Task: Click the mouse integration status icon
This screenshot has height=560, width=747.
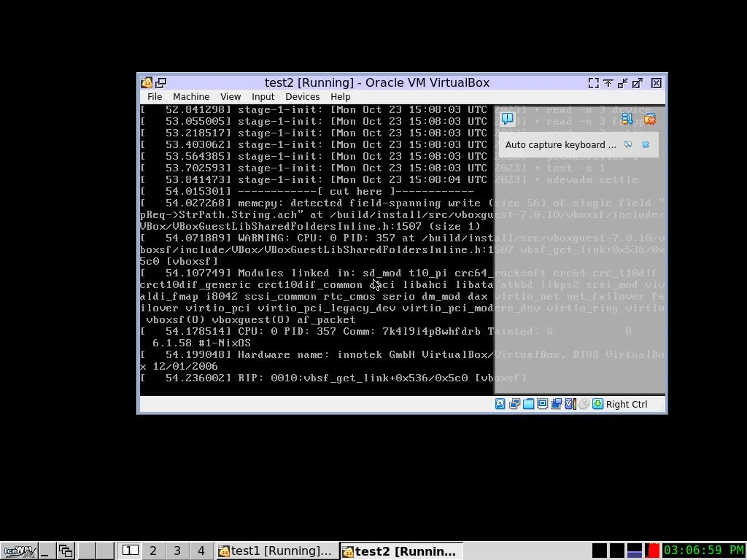Action: tap(583, 403)
